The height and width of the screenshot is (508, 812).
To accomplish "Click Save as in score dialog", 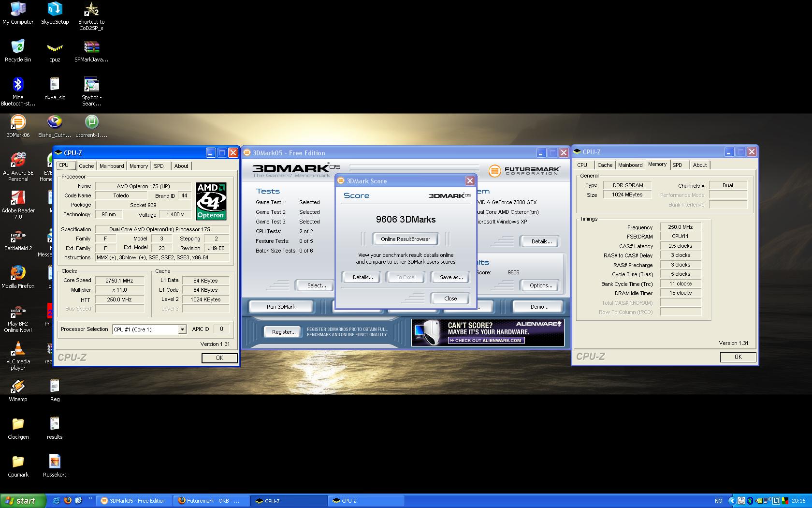I will coord(451,277).
